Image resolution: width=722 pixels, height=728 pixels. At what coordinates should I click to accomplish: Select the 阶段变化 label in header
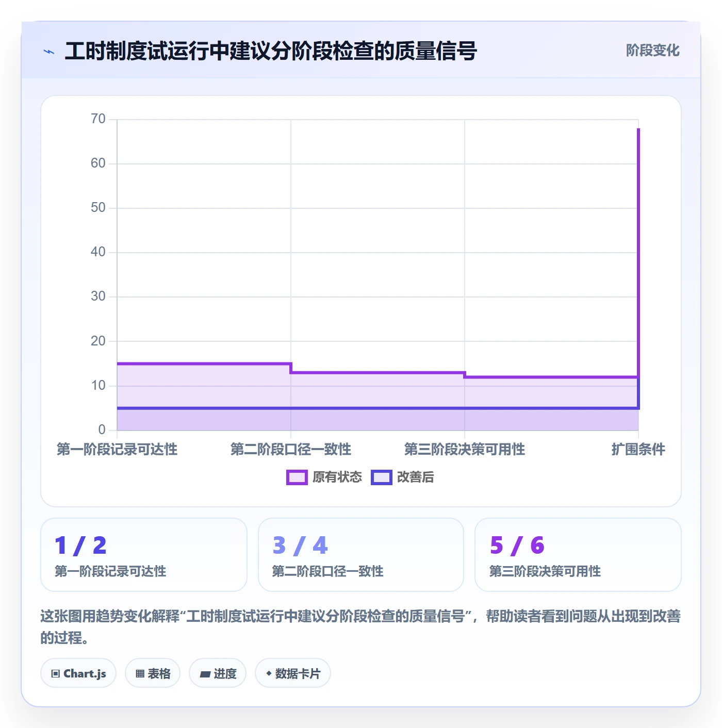pos(653,51)
